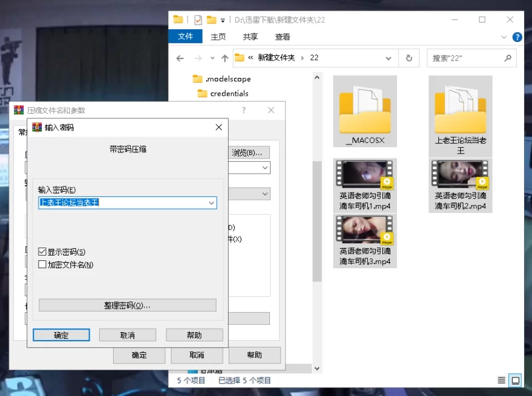Click the Back arrow in Explorer
The width and height of the screenshot is (532, 396).
pyautogui.click(x=180, y=58)
